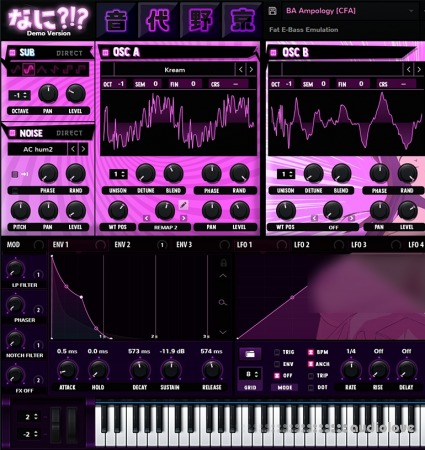
Task: Toggle the LFO OFF mode checkbox
Action: (277, 376)
